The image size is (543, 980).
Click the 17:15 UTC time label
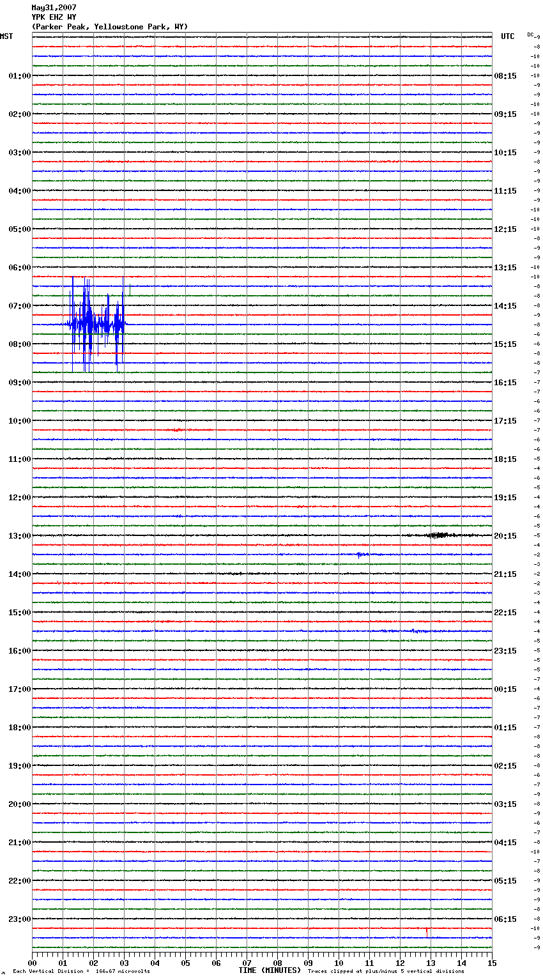click(x=505, y=421)
